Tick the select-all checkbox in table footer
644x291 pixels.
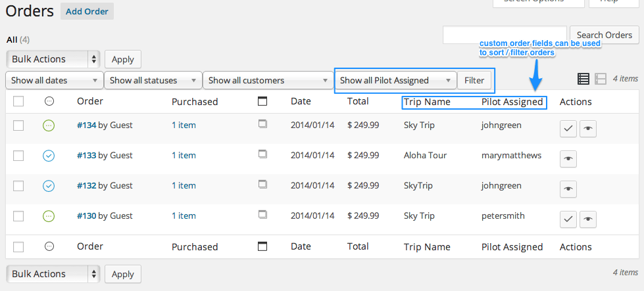tap(18, 246)
